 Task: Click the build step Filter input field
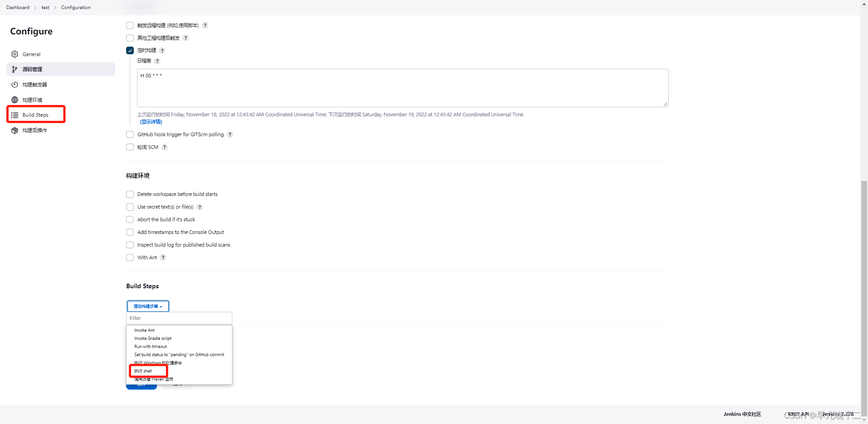click(x=179, y=318)
